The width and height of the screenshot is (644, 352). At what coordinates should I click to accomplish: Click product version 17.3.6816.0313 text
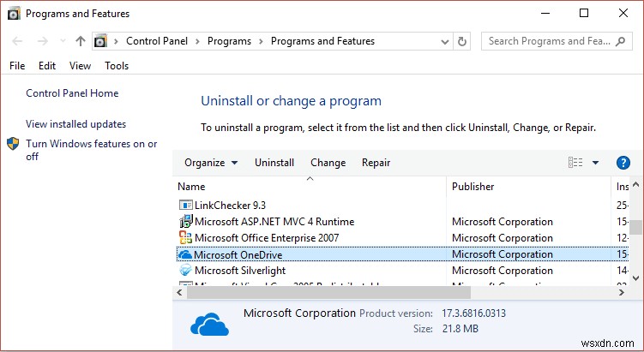(x=474, y=313)
